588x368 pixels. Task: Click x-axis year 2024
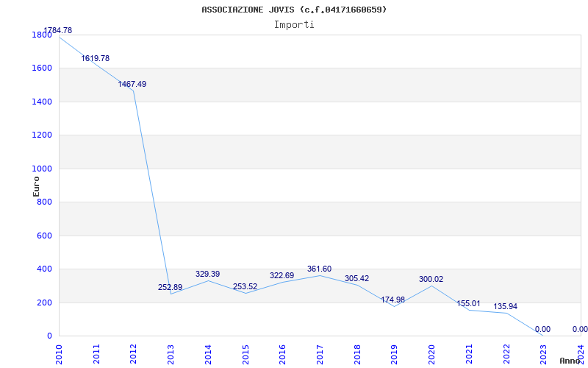pos(581,354)
